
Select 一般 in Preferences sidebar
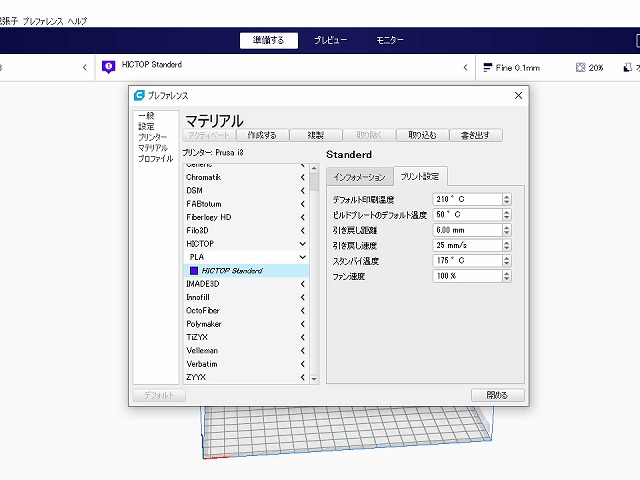point(147,116)
